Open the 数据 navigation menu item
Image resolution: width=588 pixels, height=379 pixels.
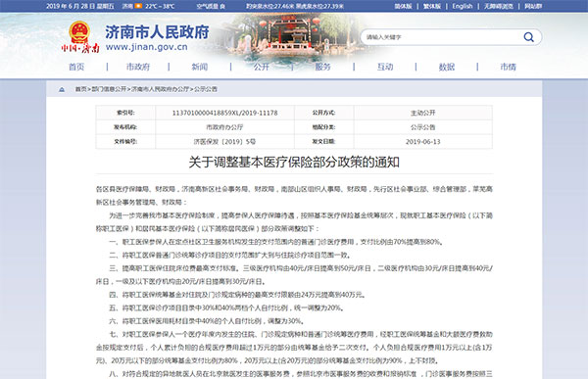(447, 67)
